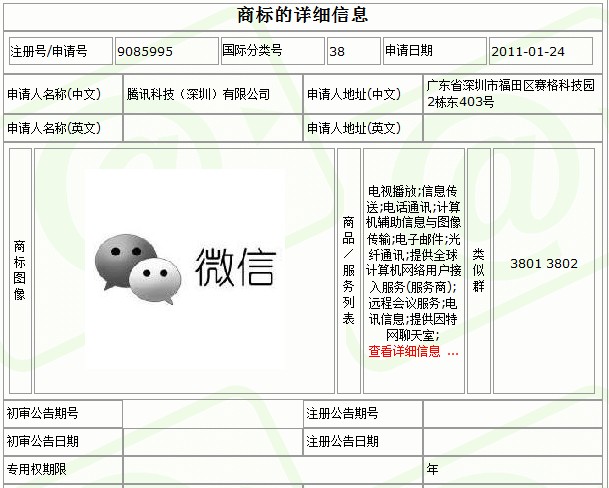
Task: Click the 申请人名称(英文) label
Action: [54, 128]
